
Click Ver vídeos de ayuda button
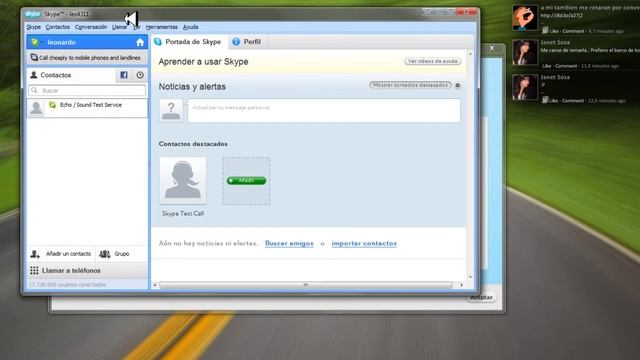point(433,61)
